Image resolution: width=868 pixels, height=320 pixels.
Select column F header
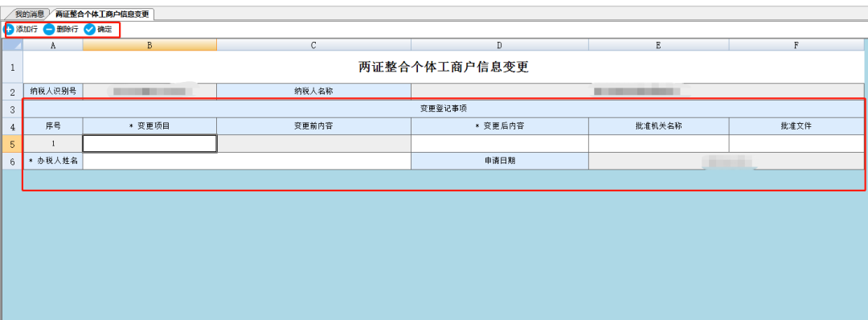(x=796, y=45)
